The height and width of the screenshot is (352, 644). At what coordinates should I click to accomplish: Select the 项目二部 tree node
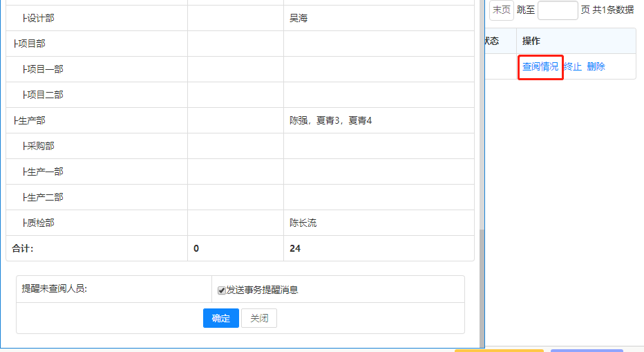pyautogui.click(x=45, y=95)
